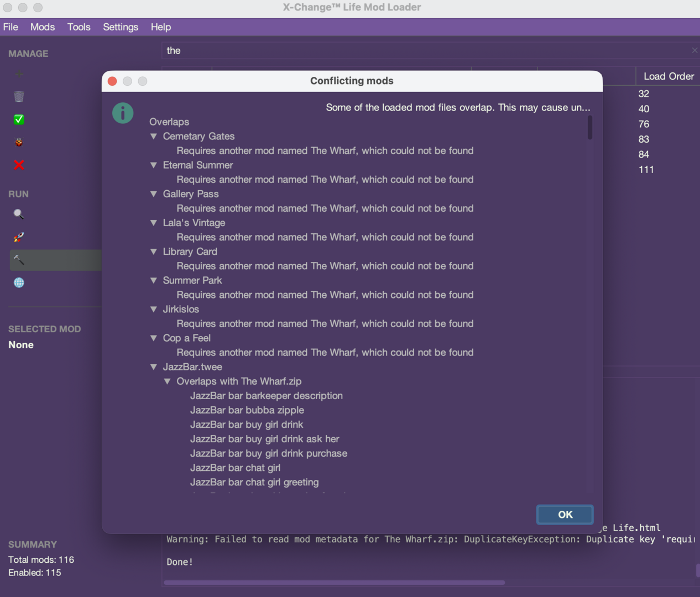Click load order value 83

pos(644,139)
